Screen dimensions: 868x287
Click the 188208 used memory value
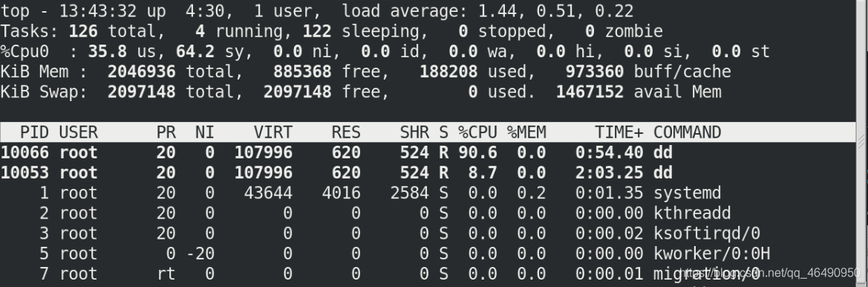(x=448, y=72)
